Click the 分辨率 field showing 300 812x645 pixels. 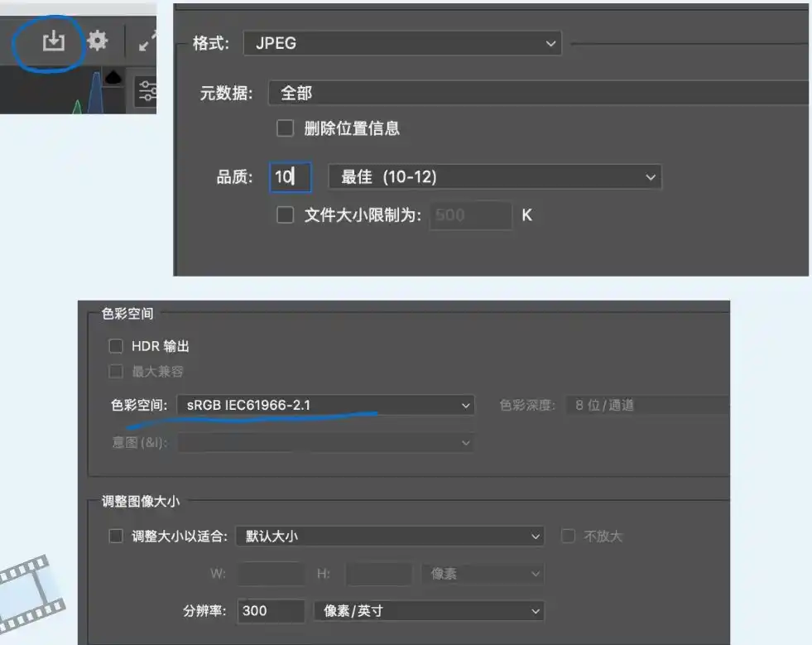click(x=271, y=611)
